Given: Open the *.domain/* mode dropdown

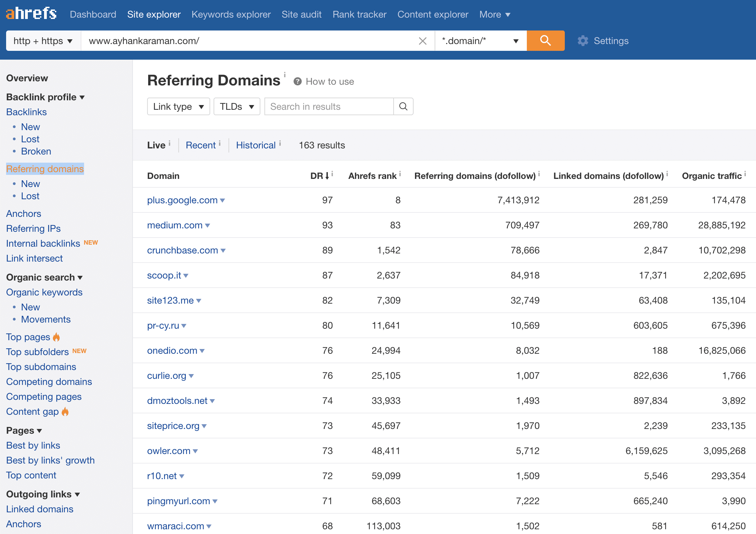Looking at the screenshot, I should [x=481, y=41].
